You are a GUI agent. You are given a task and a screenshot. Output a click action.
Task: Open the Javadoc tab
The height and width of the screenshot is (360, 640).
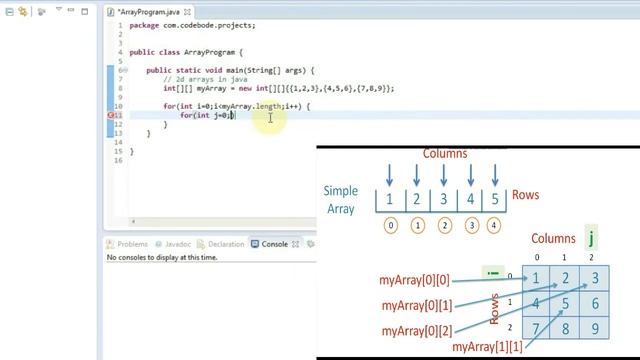178,244
